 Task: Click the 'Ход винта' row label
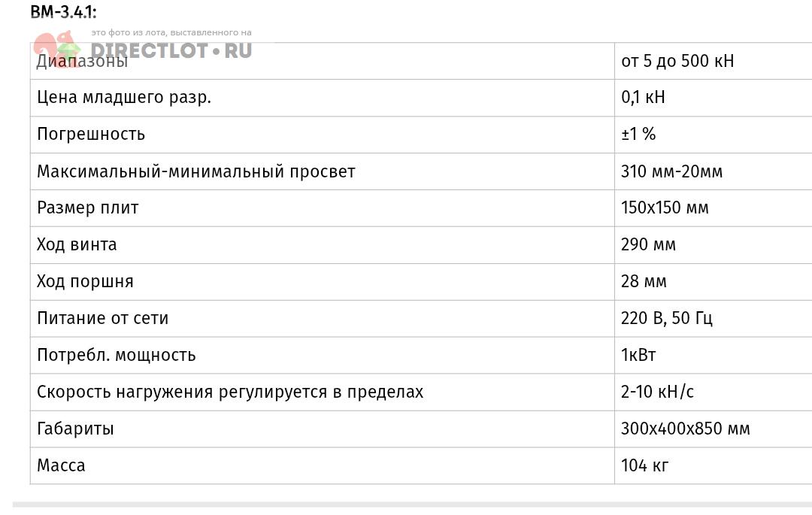point(77,245)
